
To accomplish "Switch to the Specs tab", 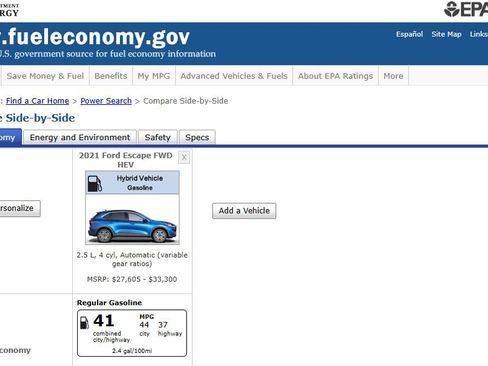I will tap(197, 137).
